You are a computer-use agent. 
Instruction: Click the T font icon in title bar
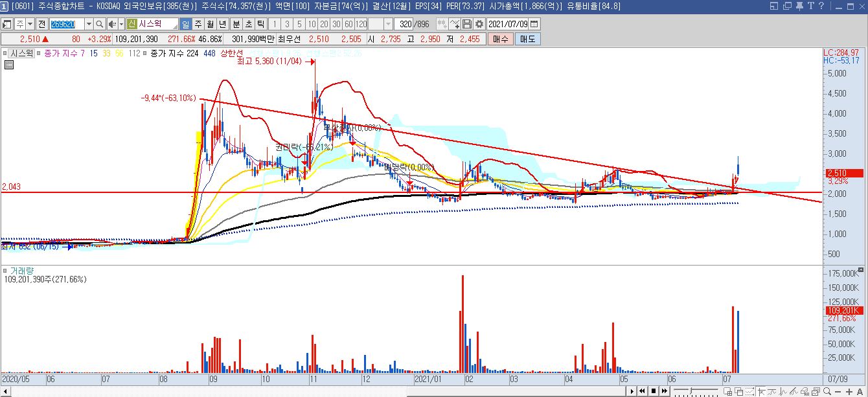(x=811, y=6)
